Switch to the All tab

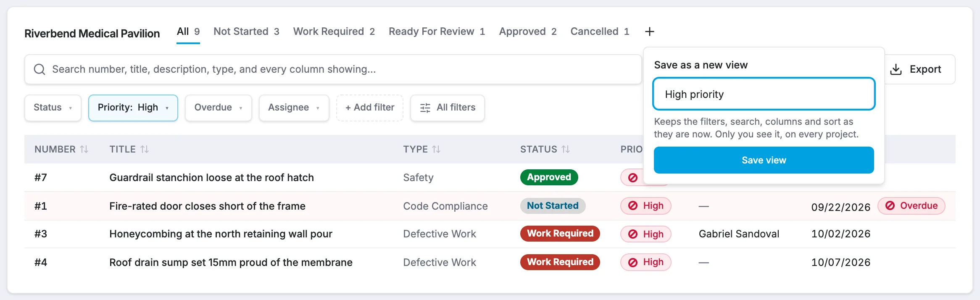tap(188, 32)
